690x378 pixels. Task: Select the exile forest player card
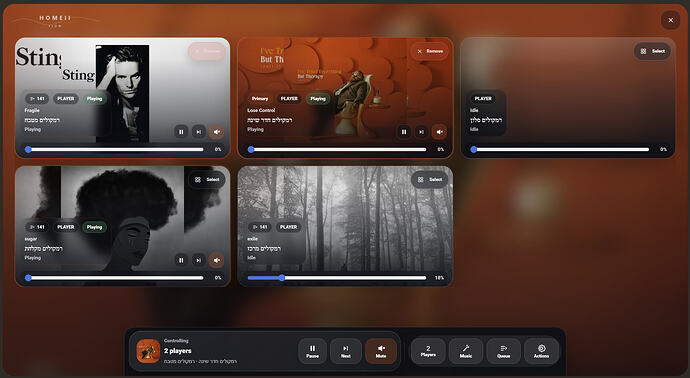coord(430,180)
